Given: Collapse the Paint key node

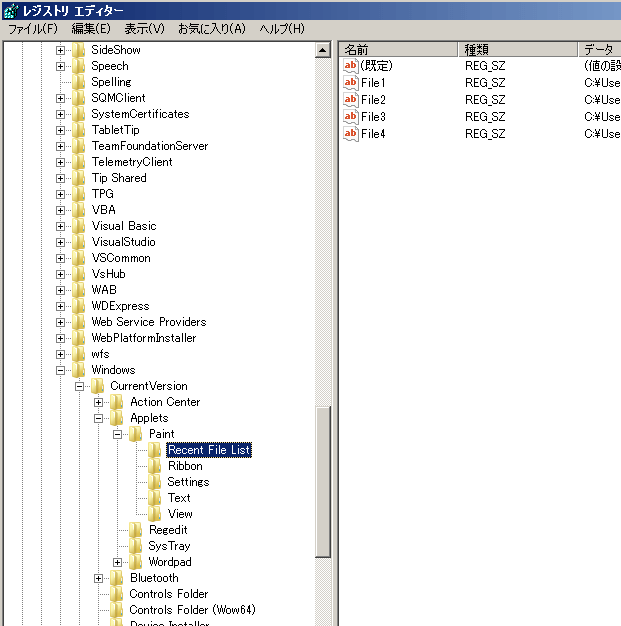Looking at the screenshot, I should [117, 434].
